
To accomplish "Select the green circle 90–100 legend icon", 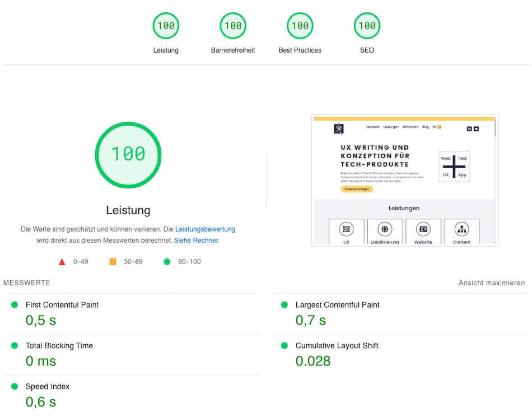I will [167, 261].
